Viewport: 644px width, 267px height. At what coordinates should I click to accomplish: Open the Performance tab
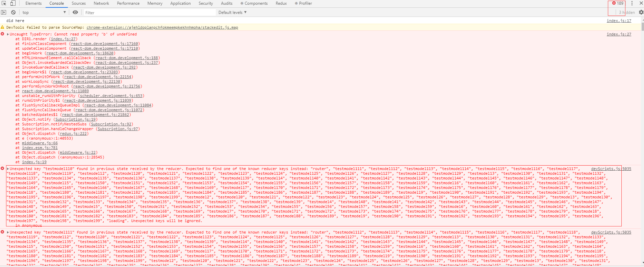(x=128, y=3)
